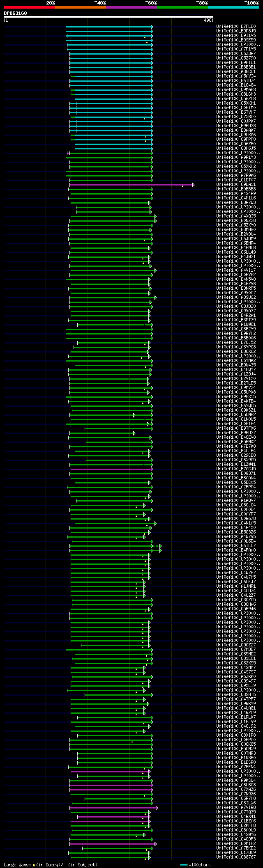Select hit label UniRef100_Q9VA37
Image resolution: width=263 pixels, height=868 pixels.
click(x=236, y=311)
